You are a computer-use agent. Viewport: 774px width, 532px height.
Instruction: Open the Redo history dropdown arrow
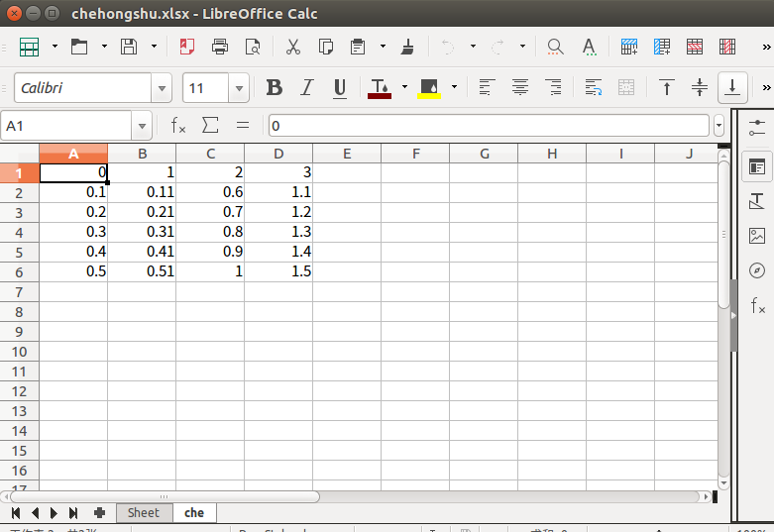pyautogui.click(x=522, y=47)
